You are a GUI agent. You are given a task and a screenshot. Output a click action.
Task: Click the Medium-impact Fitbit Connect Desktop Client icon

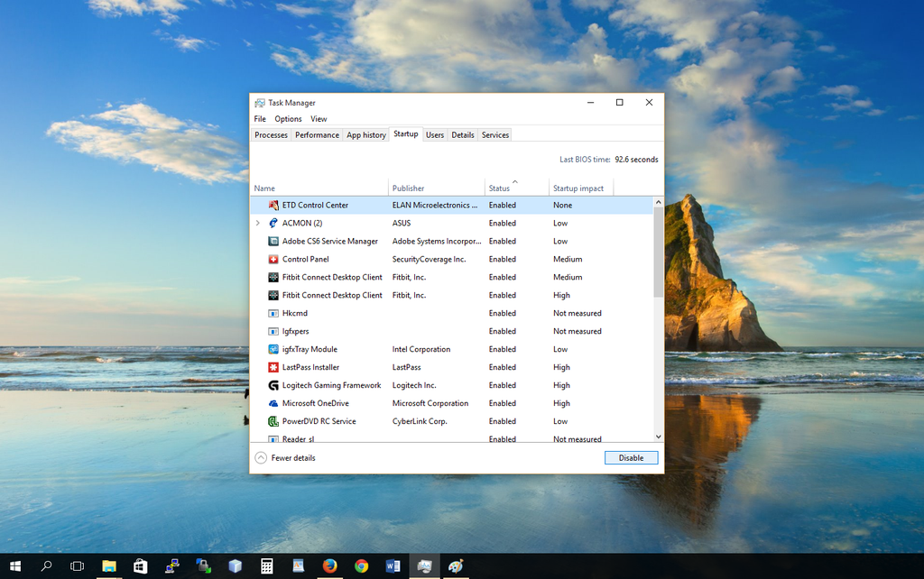pos(273,277)
